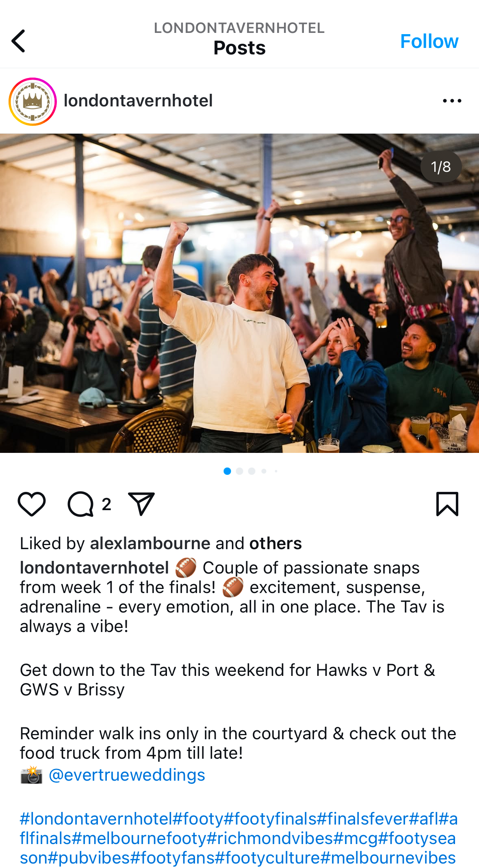Tap the 1/8 photo counter badge
Image resolution: width=479 pixels, height=868 pixels.
click(x=441, y=167)
